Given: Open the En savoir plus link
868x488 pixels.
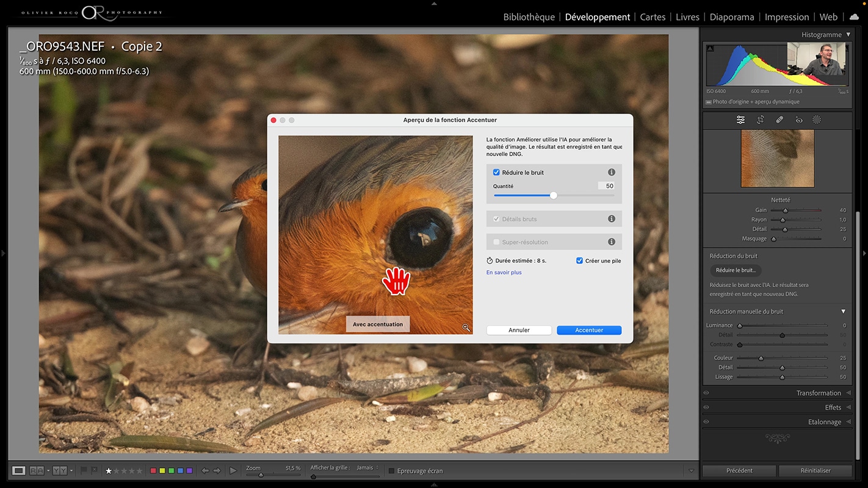Looking at the screenshot, I should pyautogui.click(x=504, y=273).
